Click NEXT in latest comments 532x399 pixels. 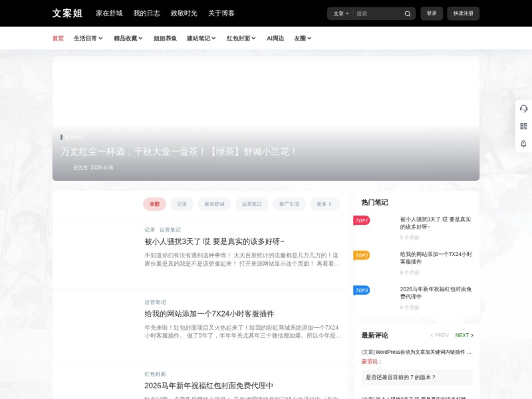464,335
